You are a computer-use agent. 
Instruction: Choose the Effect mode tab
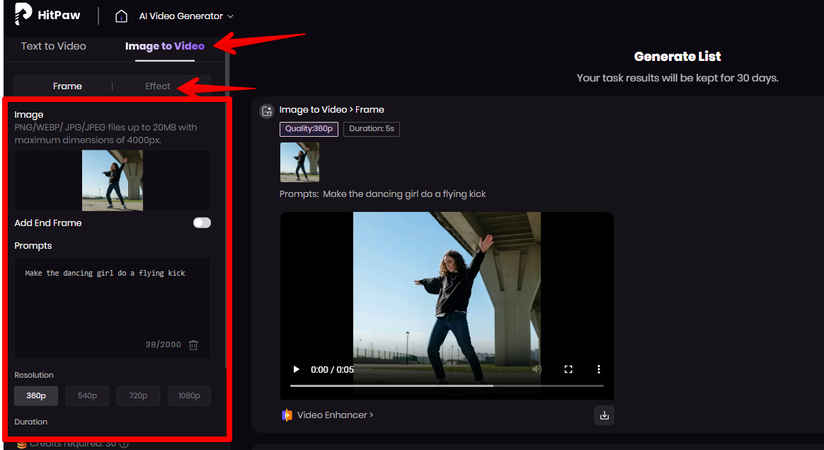pyautogui.click(x=158, y=86)
